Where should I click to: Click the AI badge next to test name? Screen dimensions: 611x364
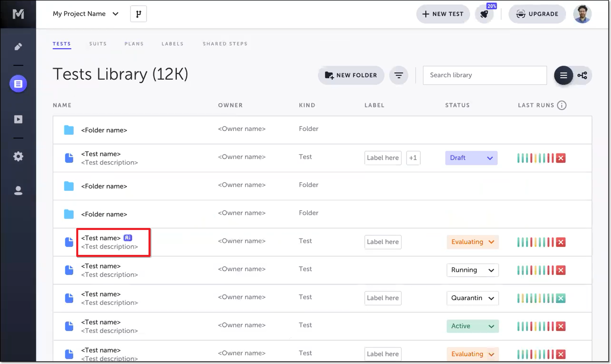click(x=128, y=238)
